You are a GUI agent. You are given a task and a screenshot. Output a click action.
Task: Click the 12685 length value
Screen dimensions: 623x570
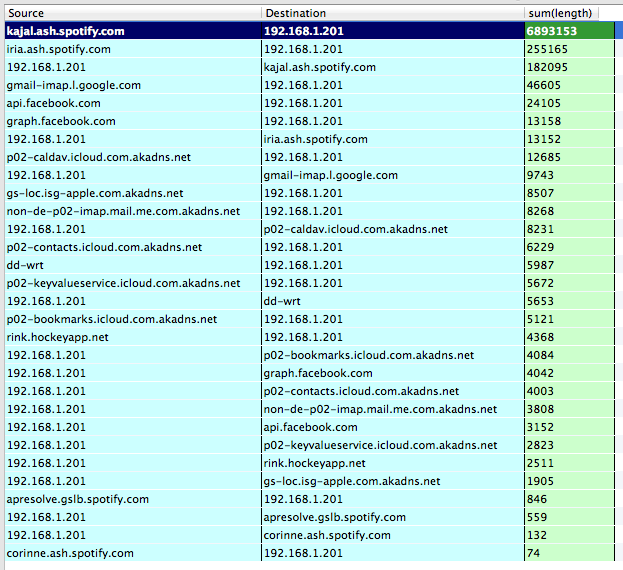pos(544,157)
